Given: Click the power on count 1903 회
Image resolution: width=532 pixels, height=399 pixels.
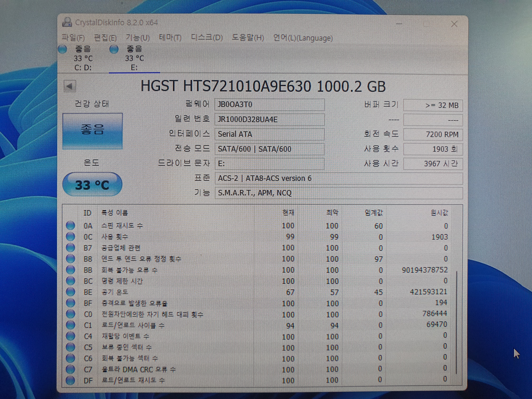Looking at the screenshot, I should point(433,149).
